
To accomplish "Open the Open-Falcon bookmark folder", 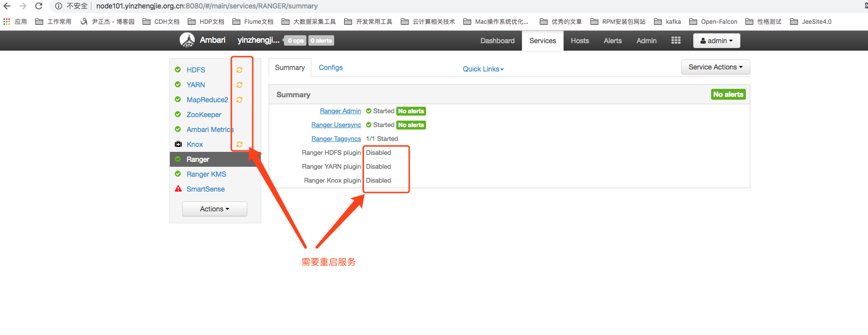I will (713, 21).
